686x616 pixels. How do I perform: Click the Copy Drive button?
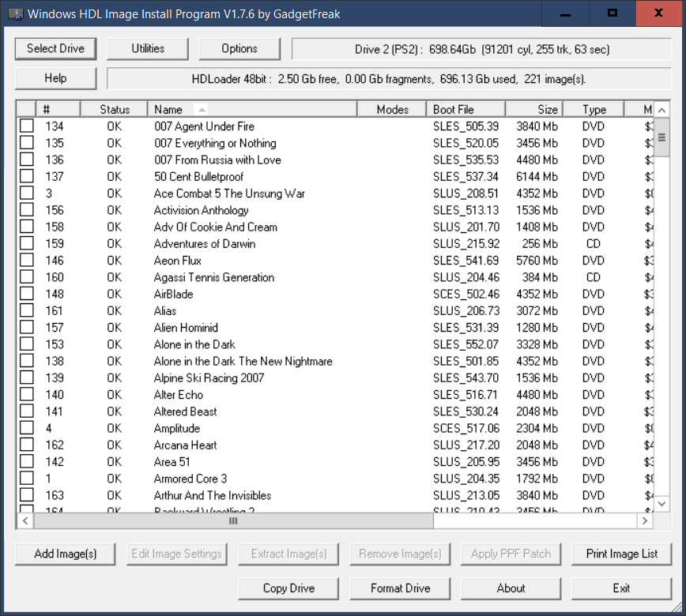click(x=288, y=588)
